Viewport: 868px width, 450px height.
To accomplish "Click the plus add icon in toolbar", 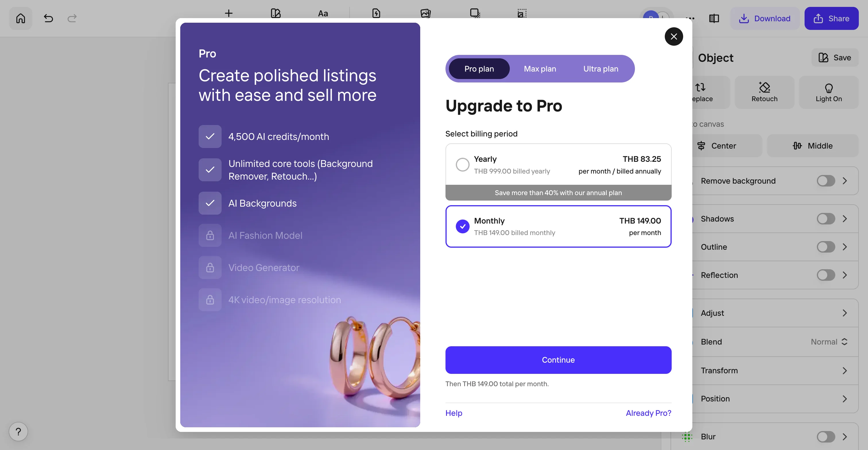I will [x=229, y=13].
